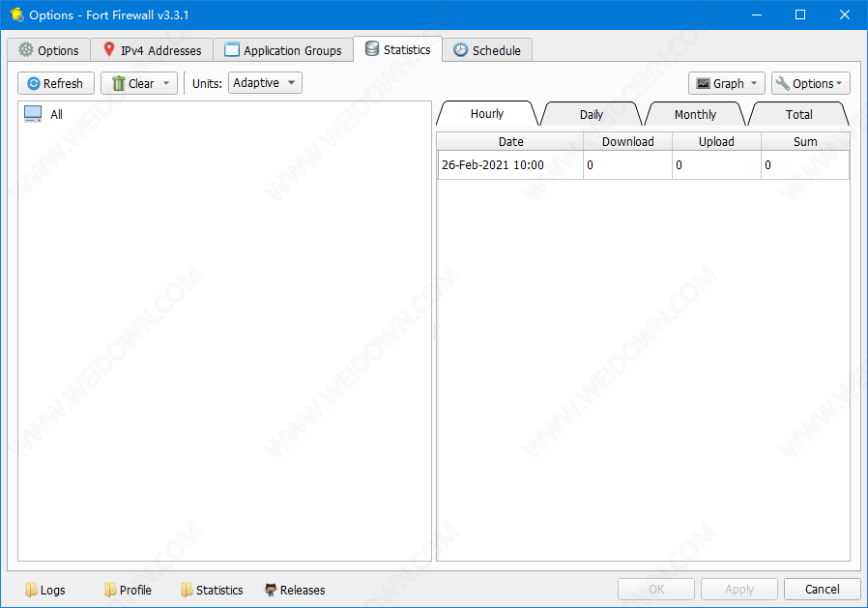Minimize the Fort Firewall window
The width and height of the screenshot is (868, 608).
click(757, 14)
